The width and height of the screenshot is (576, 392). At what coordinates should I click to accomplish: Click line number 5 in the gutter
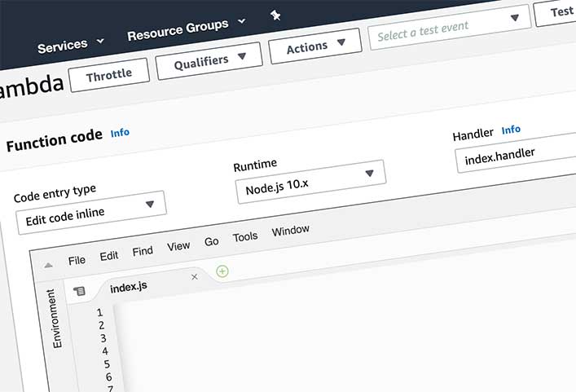click(107, 364)
